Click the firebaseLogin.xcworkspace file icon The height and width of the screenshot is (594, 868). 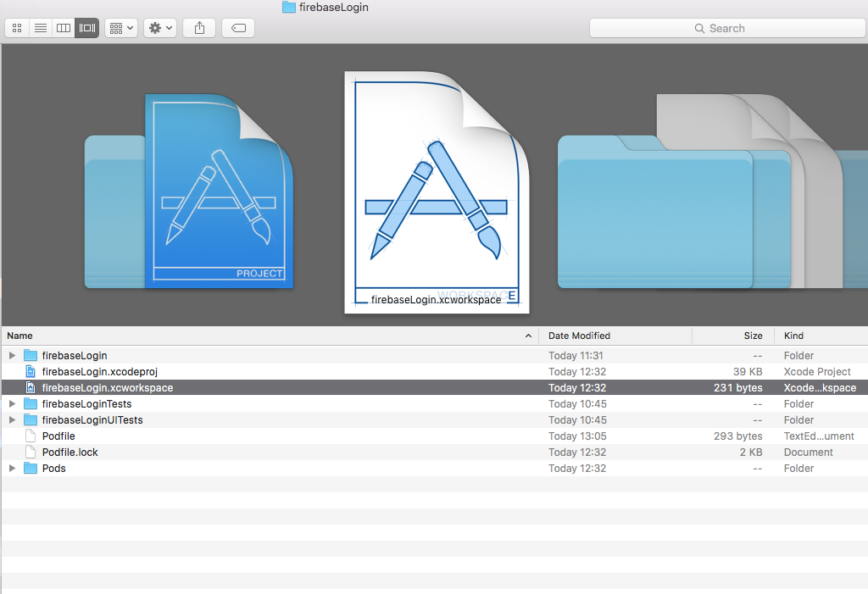(x=31, y=387)
